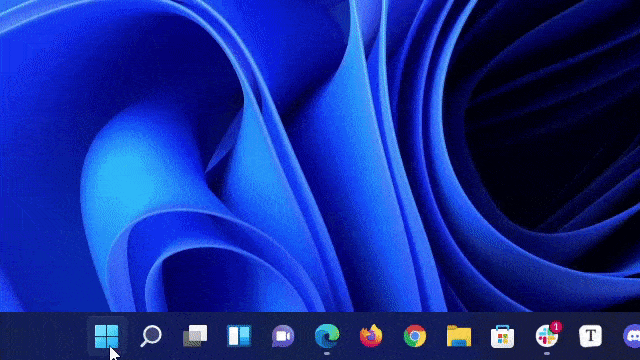
Task: Open Slack with notification badge
Action: [548, 335]
